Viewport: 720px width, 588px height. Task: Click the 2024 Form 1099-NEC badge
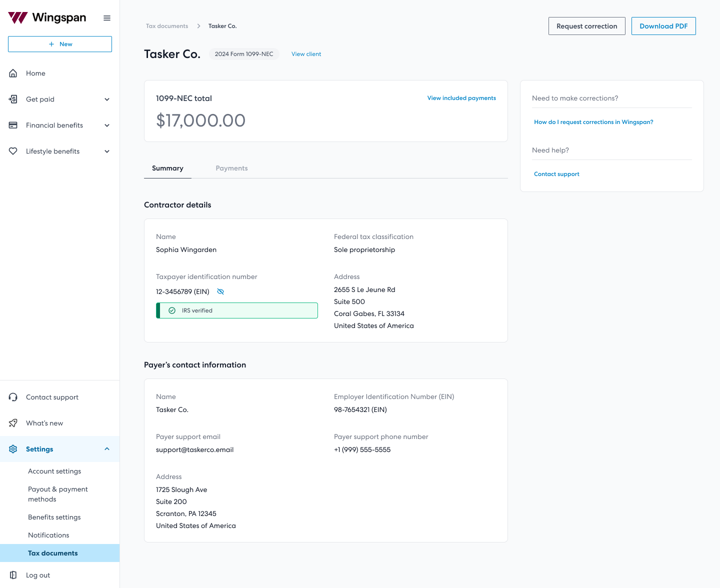coord(244,54)
